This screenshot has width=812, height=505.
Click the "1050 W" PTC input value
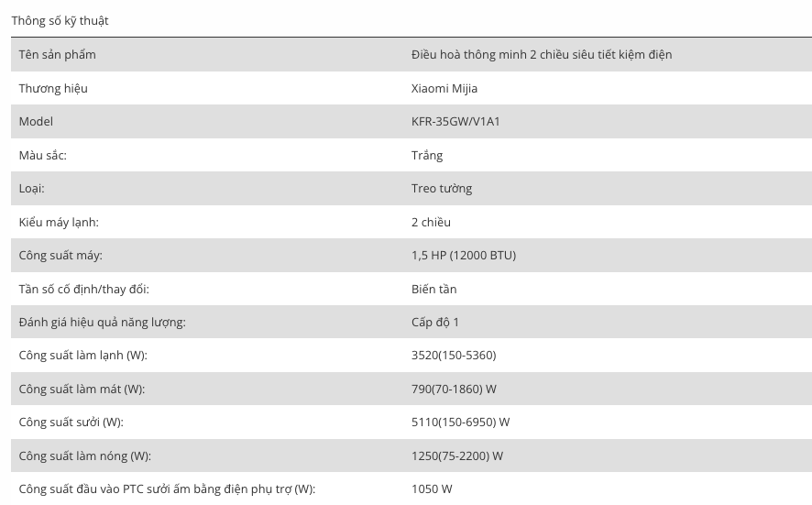432,489
